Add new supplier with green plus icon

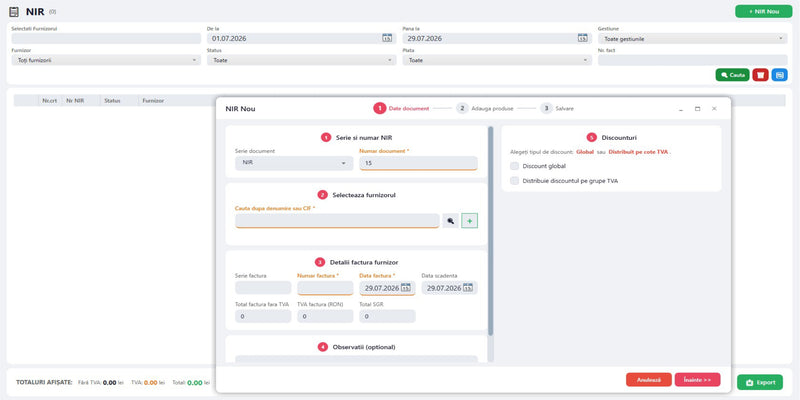tap(469, 221)
